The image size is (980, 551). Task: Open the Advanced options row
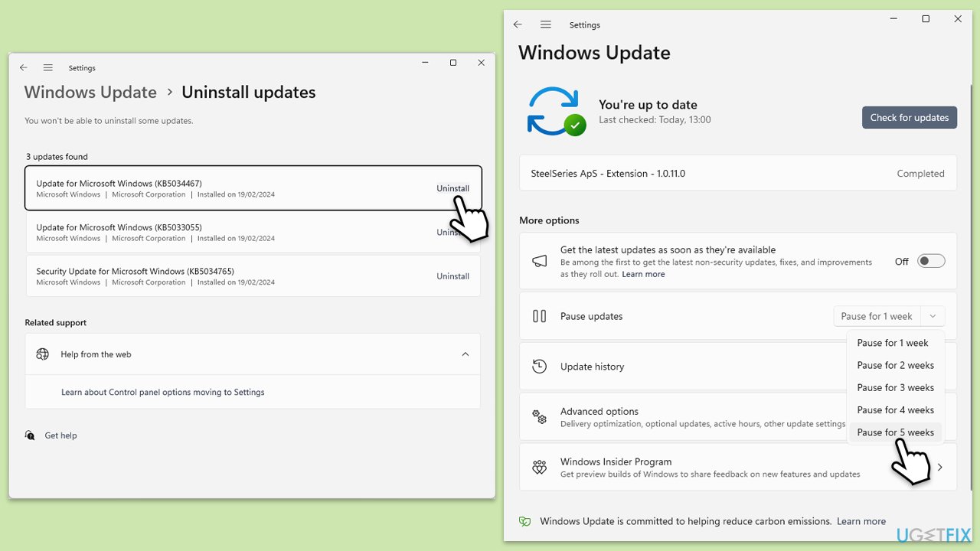tap(738, 417)
